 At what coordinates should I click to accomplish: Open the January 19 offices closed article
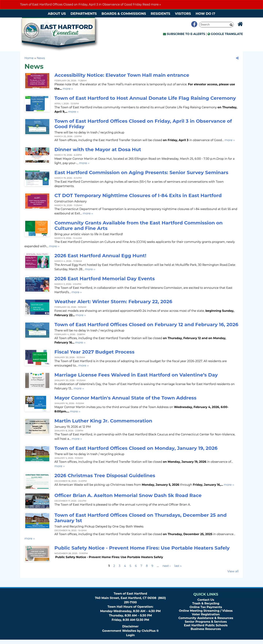pyautogui.click(x=136, y=448)
